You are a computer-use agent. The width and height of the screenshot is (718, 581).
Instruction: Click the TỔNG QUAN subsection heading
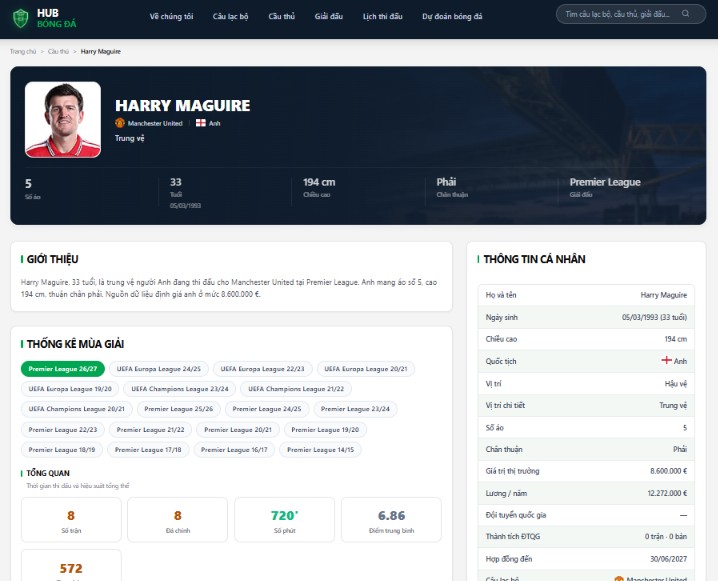(x=48, y=473)
